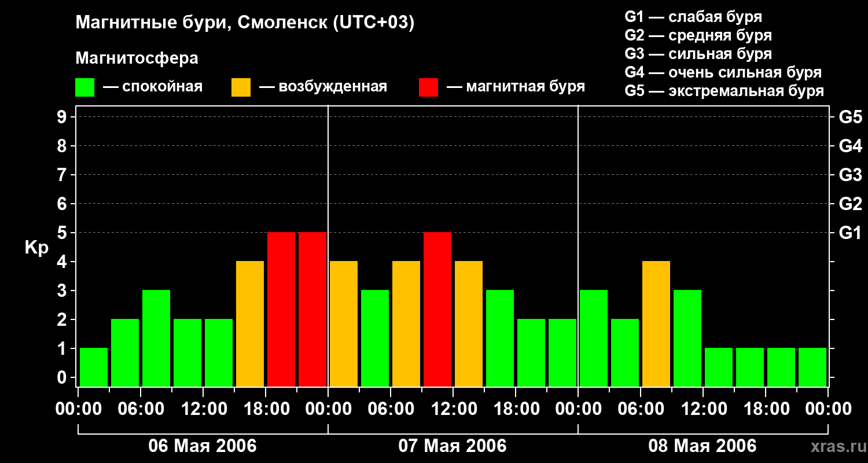Select the green 00:00–03:00 bar on 08 May
The height and width of the screenshot is (463, 868).
(x=594, y=338)
